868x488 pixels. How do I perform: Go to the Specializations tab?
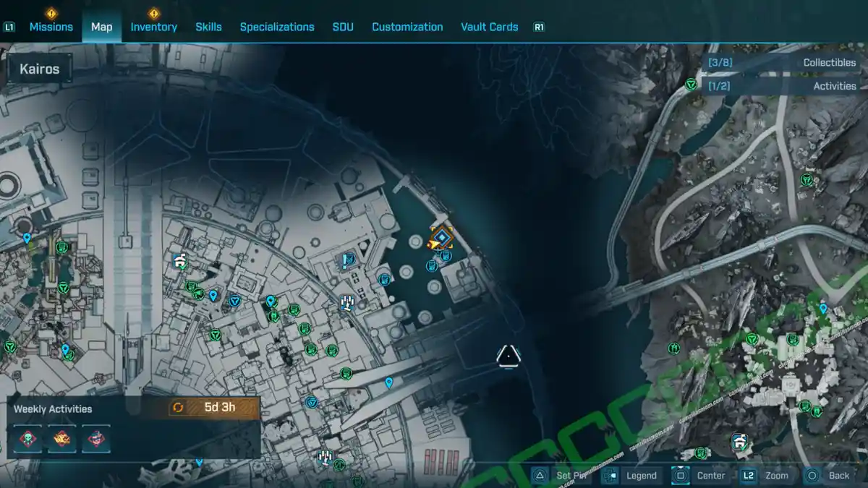coord(277,27)
